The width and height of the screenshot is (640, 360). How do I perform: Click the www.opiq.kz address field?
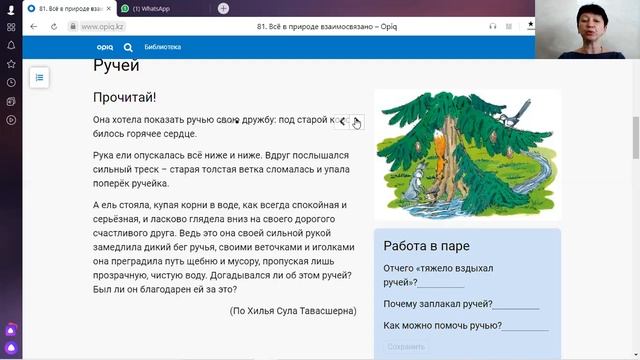(x=103, y=27)
